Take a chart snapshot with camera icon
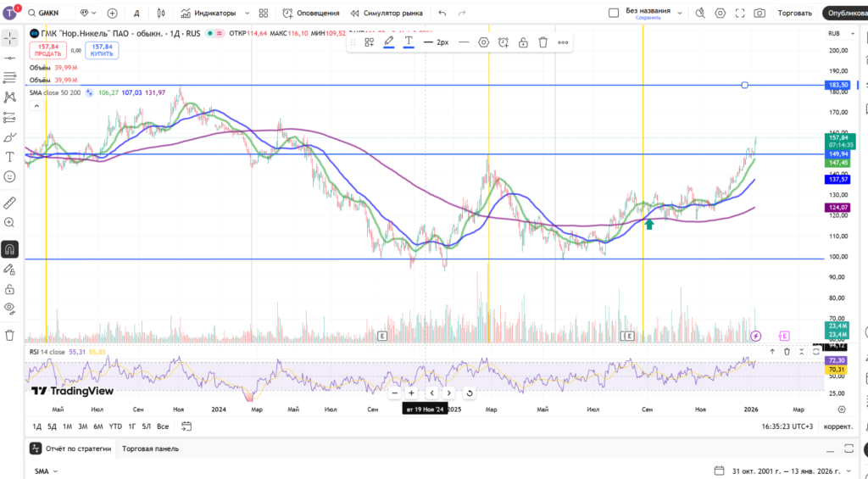The width and height of the screenshot is (868, 479). pyautogui.click(x=759, y=13)
